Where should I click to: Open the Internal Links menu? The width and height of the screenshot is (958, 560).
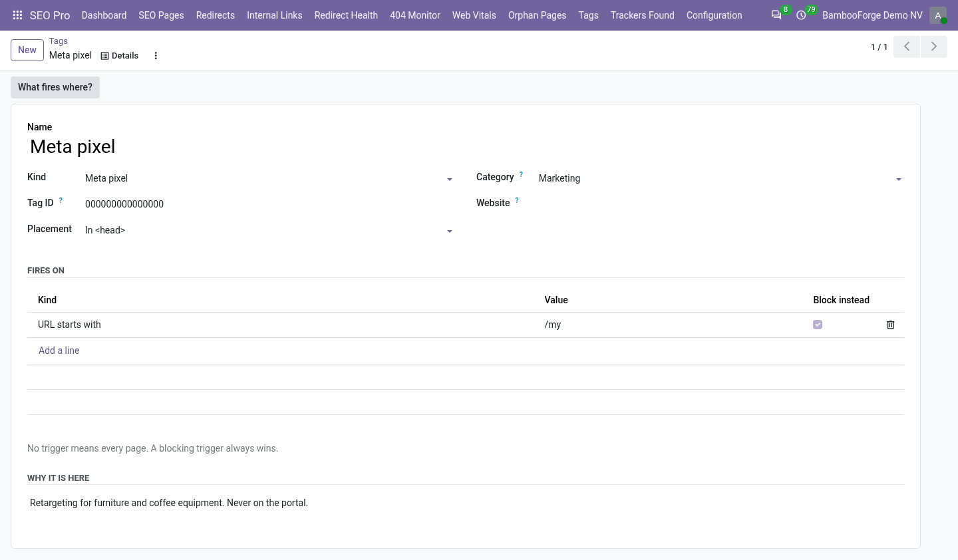click(x=275, y=15)
